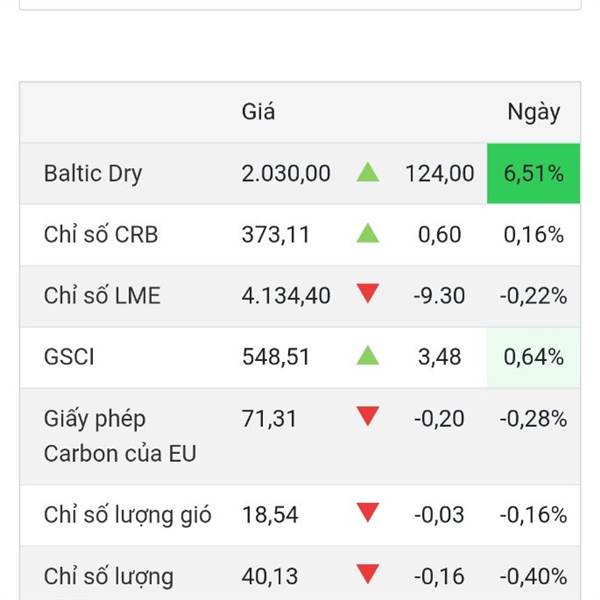Sort by the Ngày column header
The height and width of the screenshot is (600, 600).
[533, 112]
